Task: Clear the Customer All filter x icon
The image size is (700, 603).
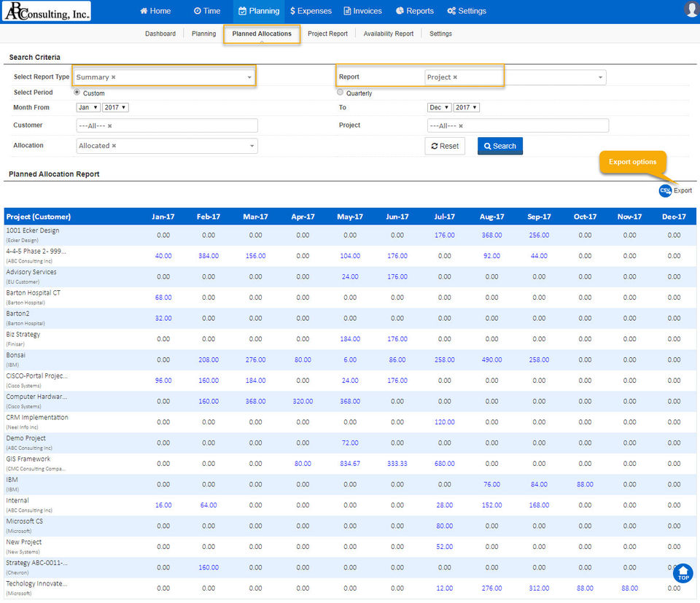Action: tap(109, 126)
